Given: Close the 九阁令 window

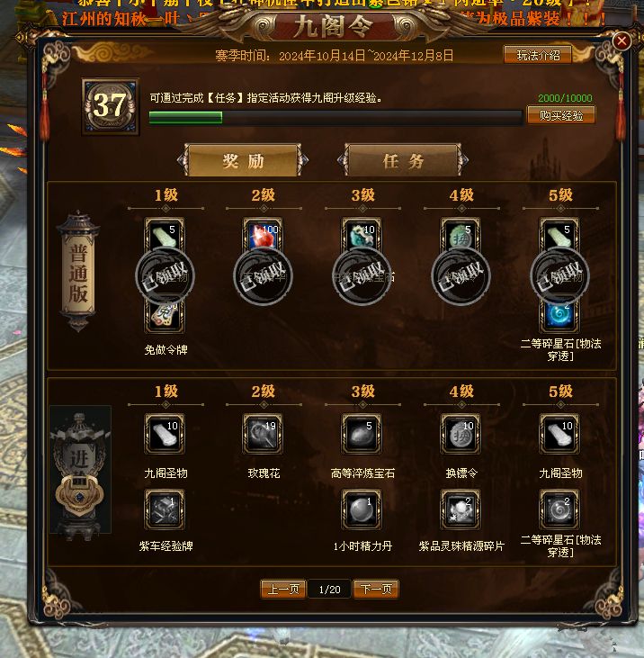Looking at the screenshot, I should pyautogui.click(x=622, y=41).
